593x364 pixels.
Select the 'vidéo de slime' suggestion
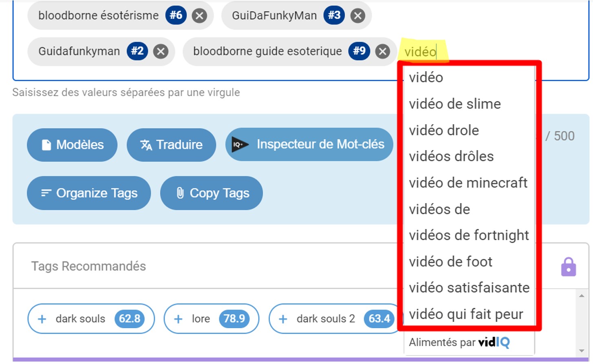click(x=469, y=104)
